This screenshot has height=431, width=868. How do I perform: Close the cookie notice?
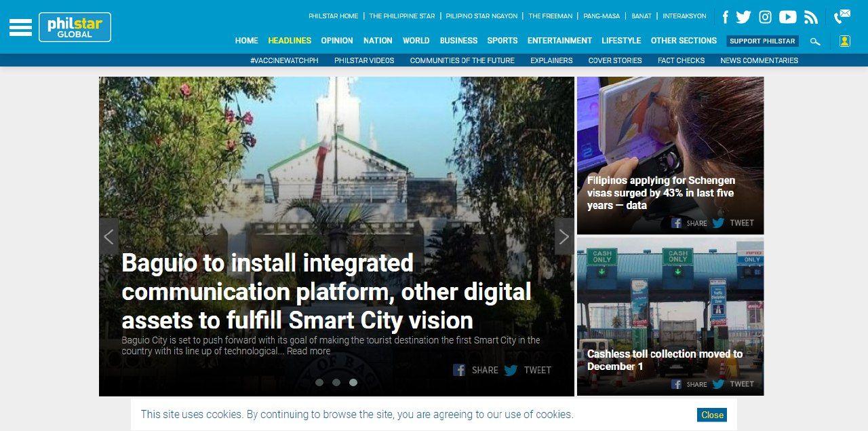[x=712, y=415]
